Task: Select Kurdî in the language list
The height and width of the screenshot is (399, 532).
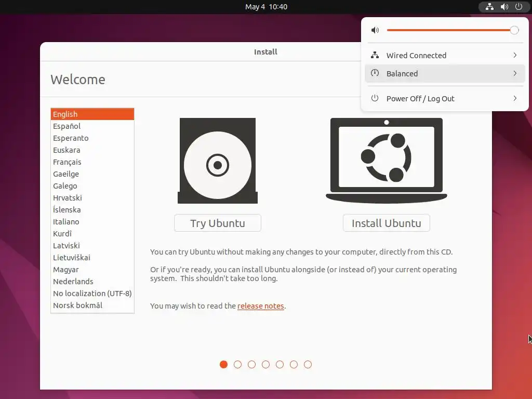Action: pos(92,233)
